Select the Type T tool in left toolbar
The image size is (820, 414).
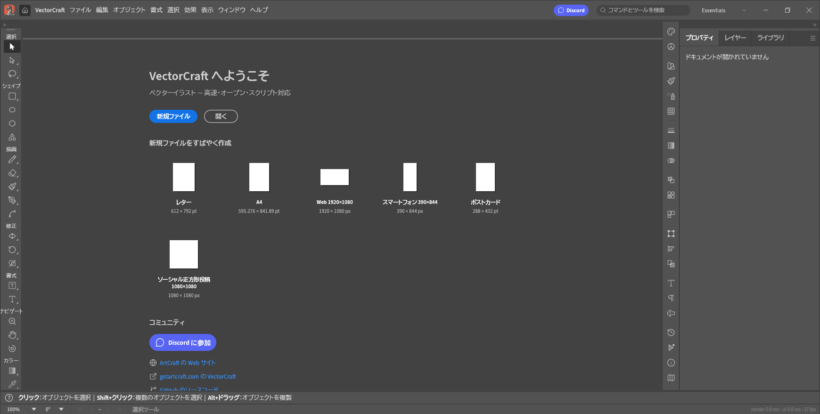pos(12,300)
